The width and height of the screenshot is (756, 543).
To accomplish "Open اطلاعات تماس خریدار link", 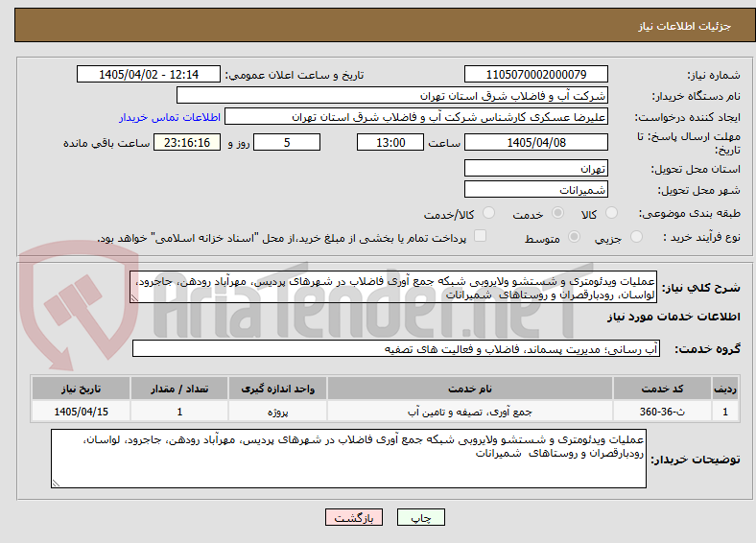I will click(x=170, y=117).
